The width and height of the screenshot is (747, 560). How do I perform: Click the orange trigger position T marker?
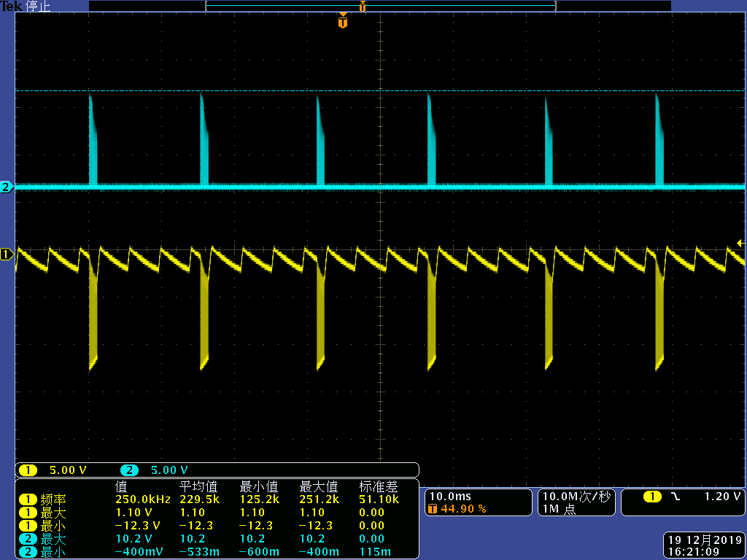point(343,21)
